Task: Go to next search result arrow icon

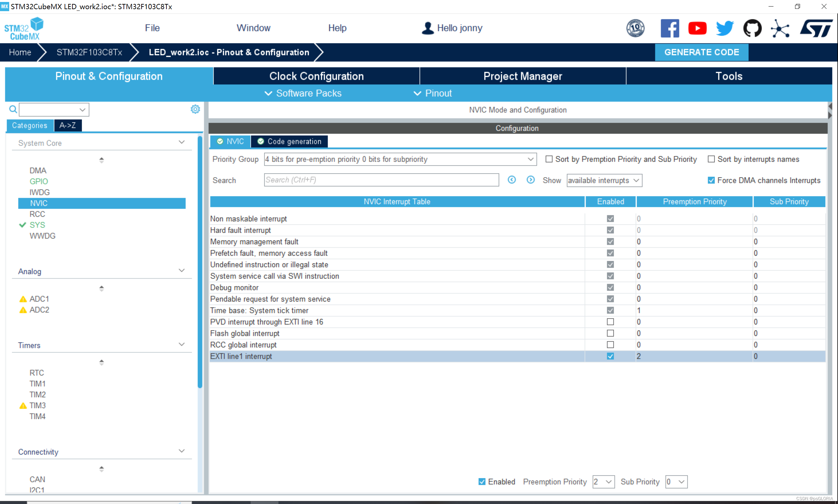Action: pos(530,180)
